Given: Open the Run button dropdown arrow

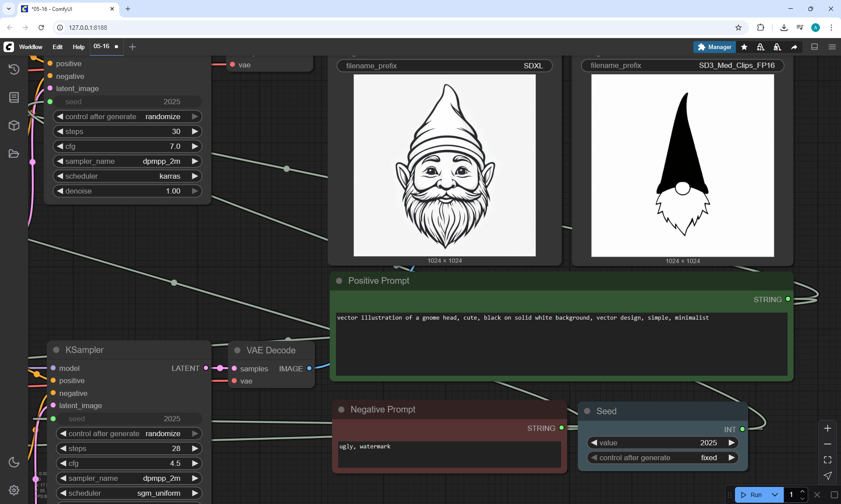Looking at the screenshot, I should [774, 495].
